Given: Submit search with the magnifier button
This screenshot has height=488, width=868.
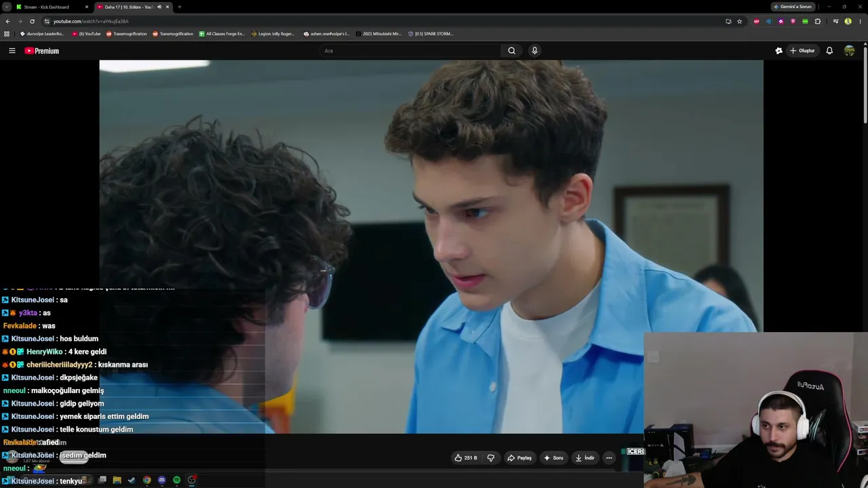Looking at the screenshot, I should (512, 51).
